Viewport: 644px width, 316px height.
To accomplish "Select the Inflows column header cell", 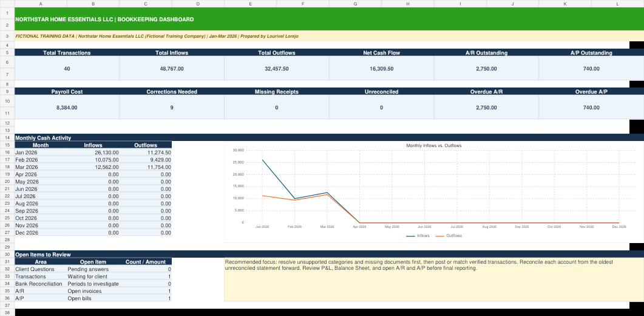I will pyautogui.click(x=93, y=145).
